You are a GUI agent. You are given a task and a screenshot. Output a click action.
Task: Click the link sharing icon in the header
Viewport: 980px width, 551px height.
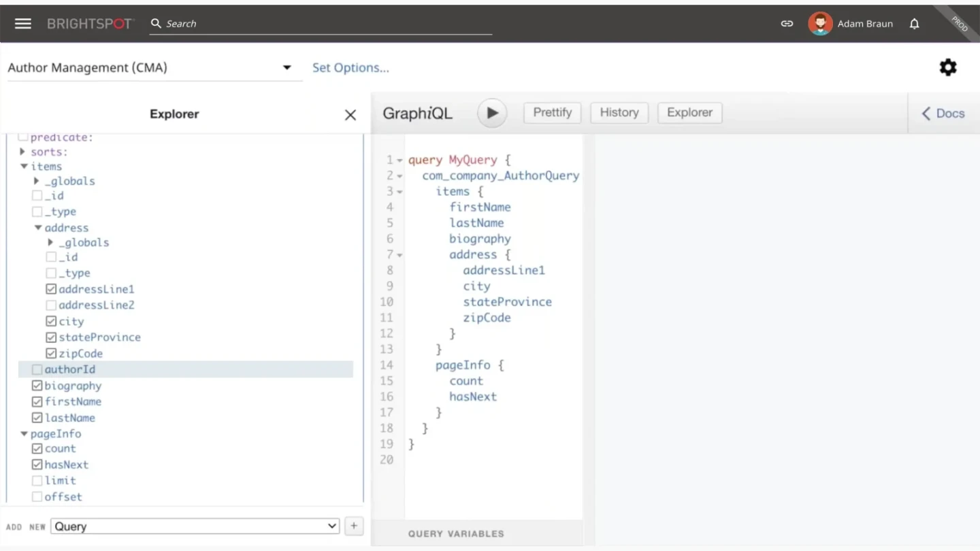pos(787,23)
